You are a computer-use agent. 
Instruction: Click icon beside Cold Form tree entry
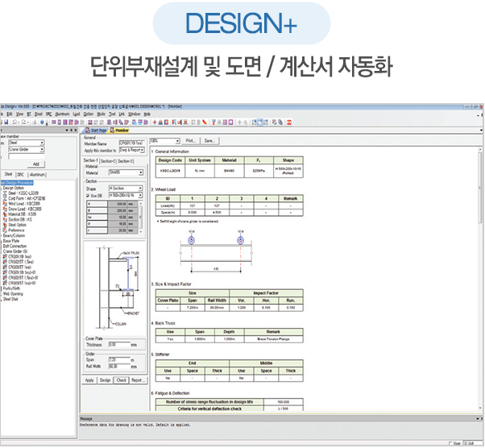click(x=5, y=198)
